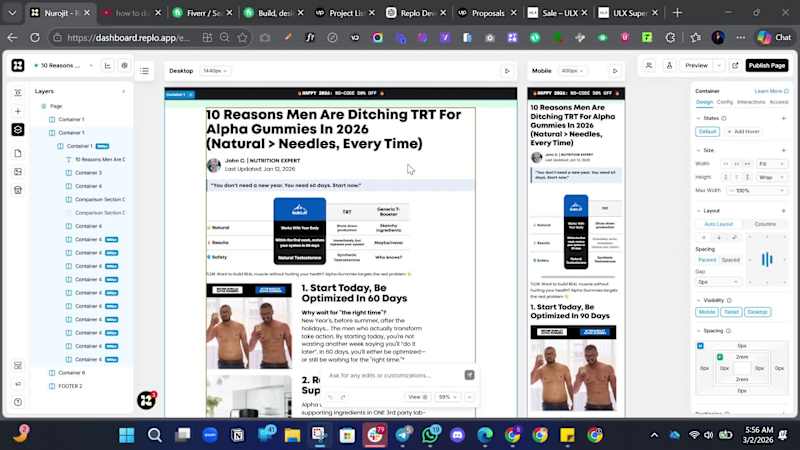
Task: Open the Pages sidebar icon
Action: click(x=18, y=153)
